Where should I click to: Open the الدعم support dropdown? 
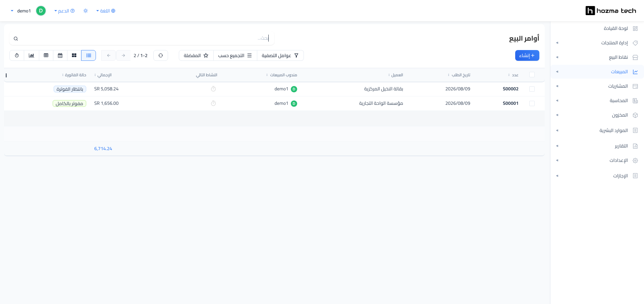pyautogui.click(x=64, y=11)
